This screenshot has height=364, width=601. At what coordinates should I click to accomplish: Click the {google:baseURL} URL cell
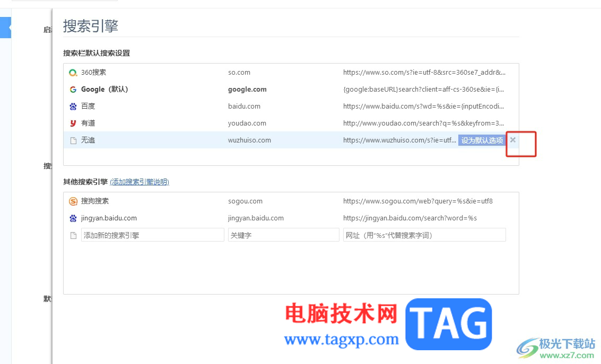click(x=423, y=89)
